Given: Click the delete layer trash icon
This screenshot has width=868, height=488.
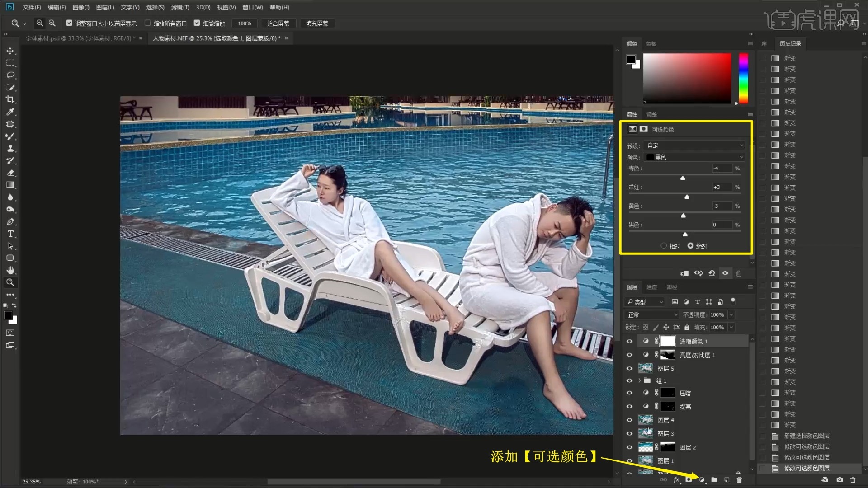Looking at the screenshot, I should click(739, 479).
